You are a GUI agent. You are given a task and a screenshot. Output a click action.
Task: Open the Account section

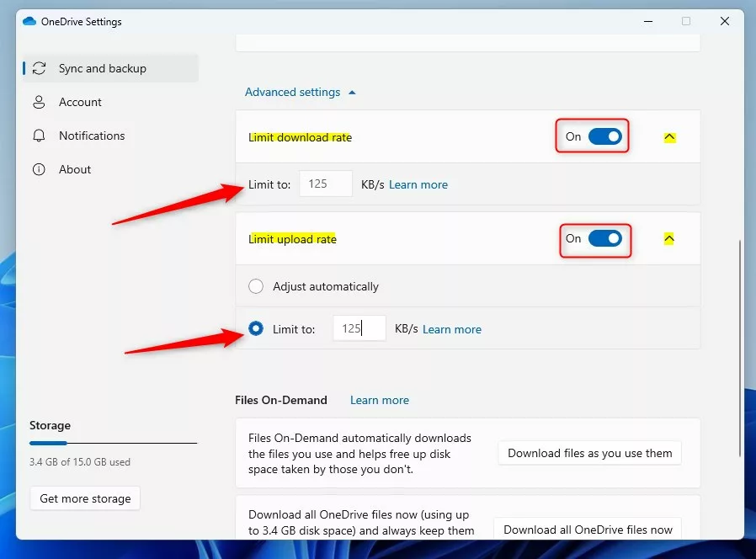pyautogui.click(x=110, y=102)
